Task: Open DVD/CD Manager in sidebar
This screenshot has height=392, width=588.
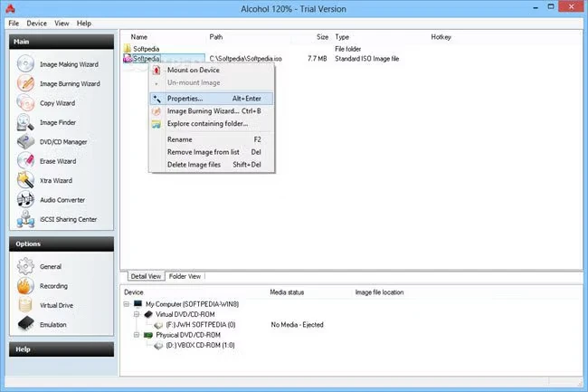Action: coord(26,141)
